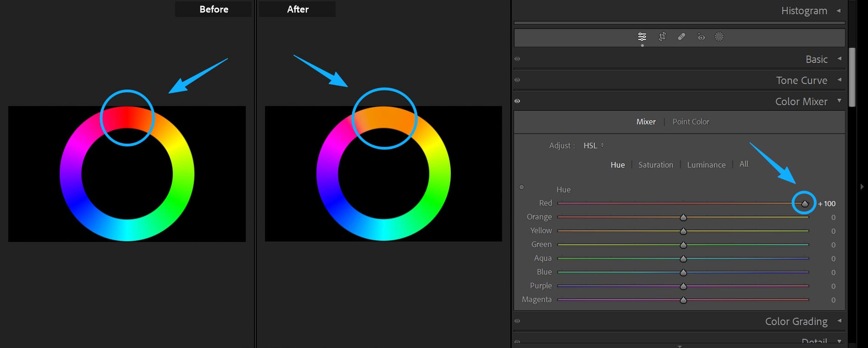The image size is (868, 348).
Task: Collapse the Color Mixer panel
Action: (x=839, y=101)
